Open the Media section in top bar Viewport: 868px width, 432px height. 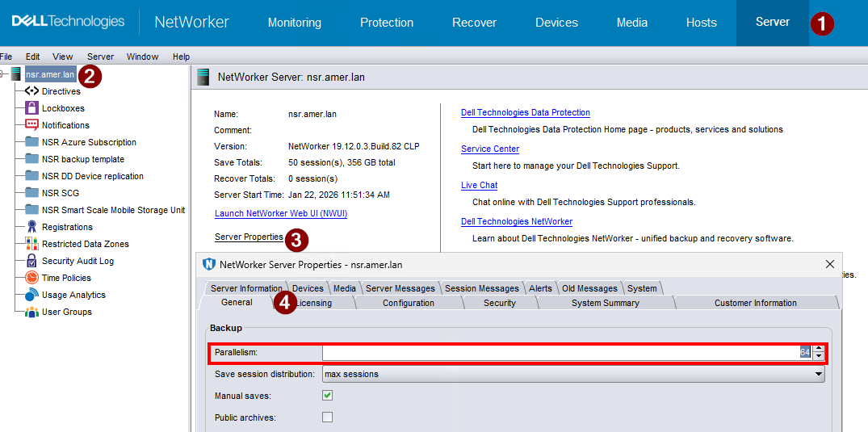click(632, 23)
